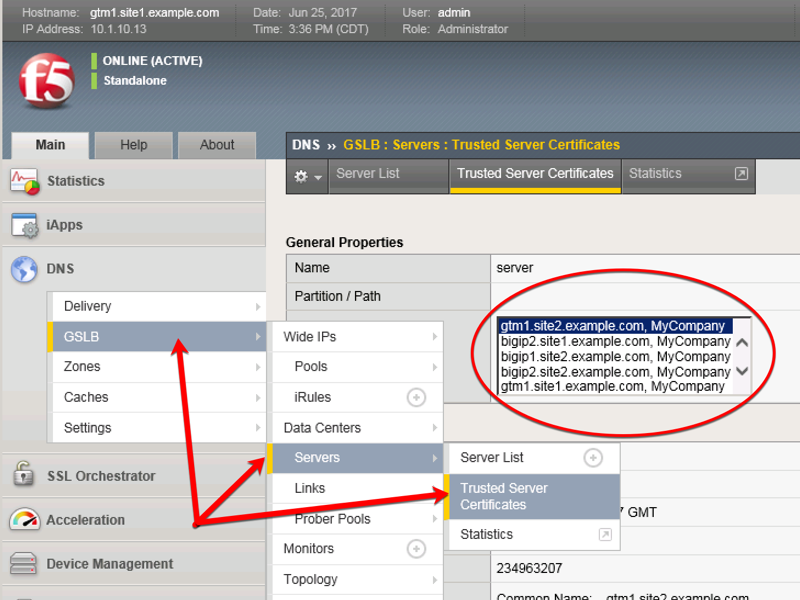Click the Name field value server
Image resolution: width=800 pixels, height=600 pixels.
515,268
